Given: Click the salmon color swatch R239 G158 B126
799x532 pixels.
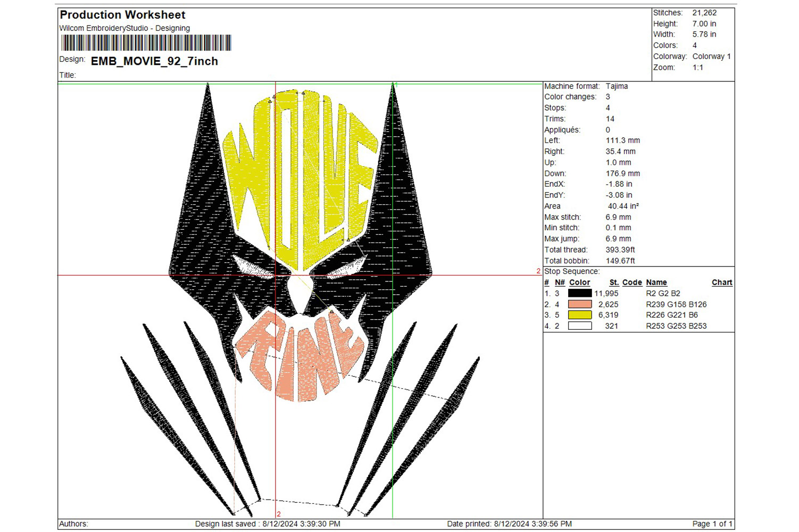Looking at the screenshot, I should pos(580,304).
